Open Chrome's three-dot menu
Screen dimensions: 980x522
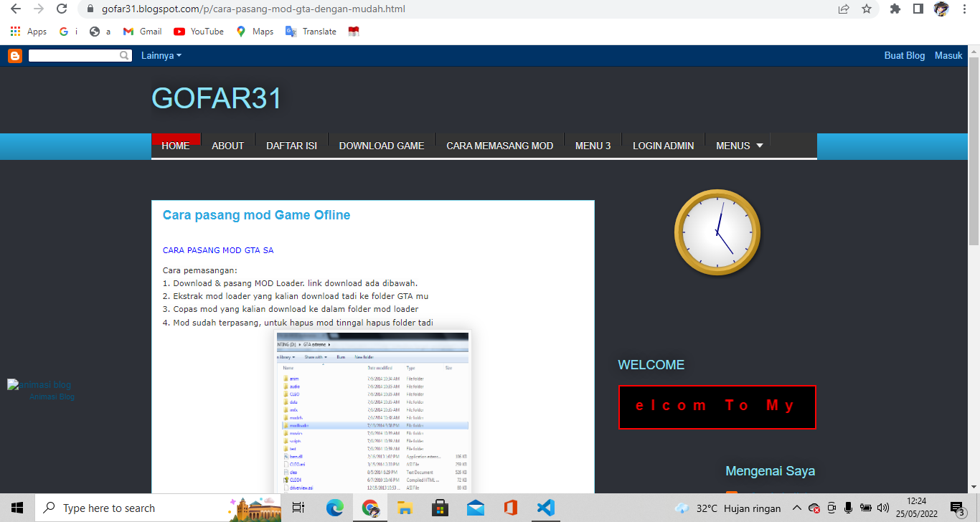point(964,9)
